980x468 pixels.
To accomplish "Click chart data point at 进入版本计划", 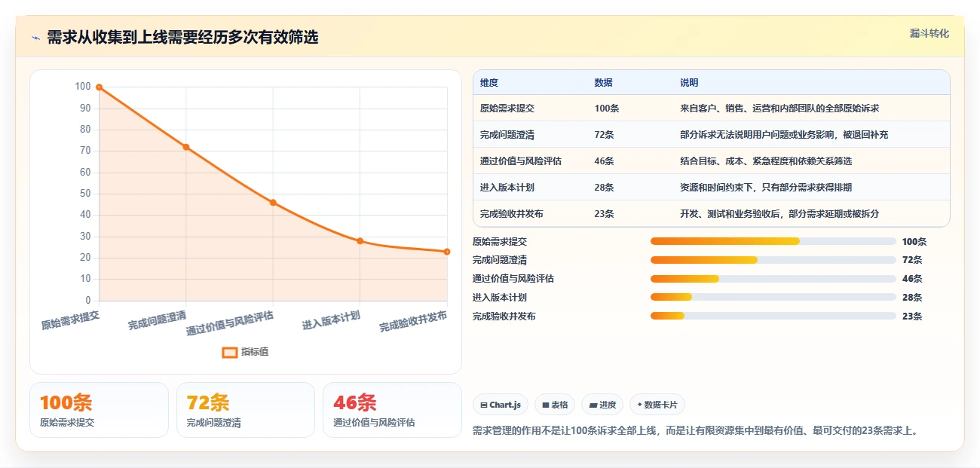I will click(360, 241).
